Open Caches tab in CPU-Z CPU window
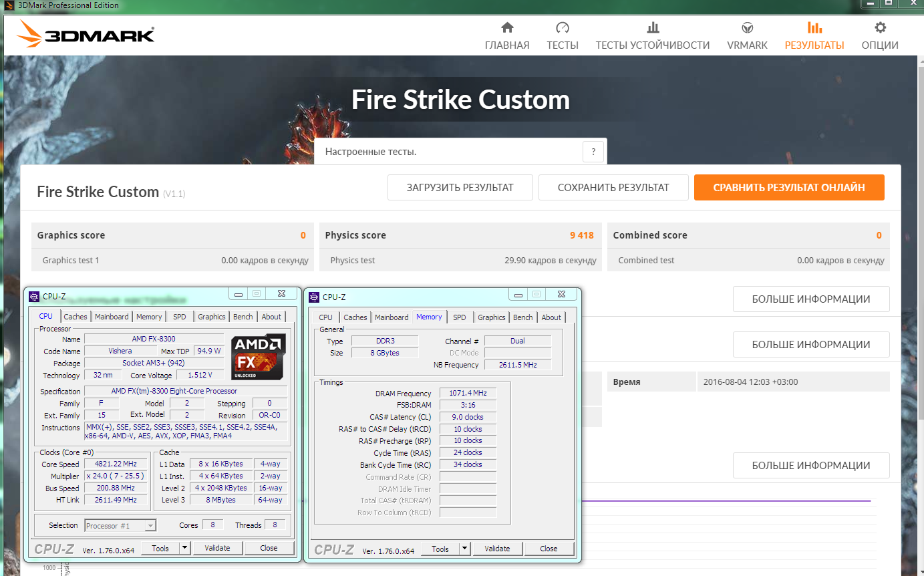The height and width of the screenshot is (576, 924). point(75,317)
